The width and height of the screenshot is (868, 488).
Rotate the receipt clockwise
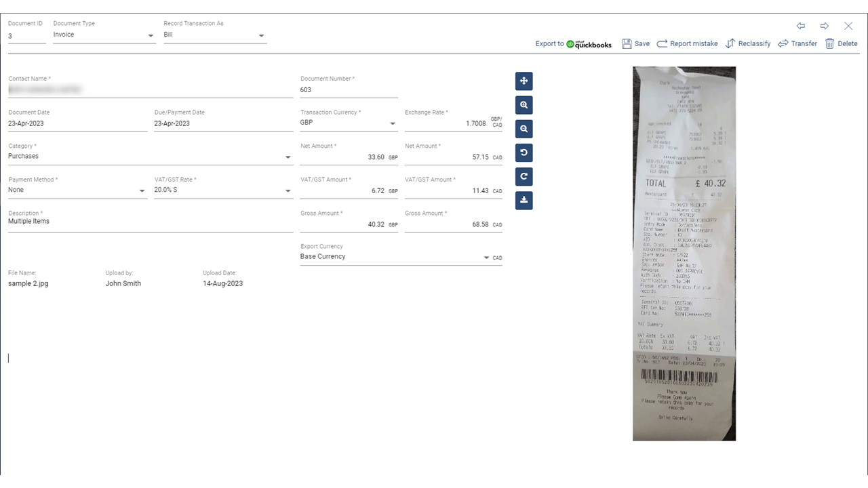[x=524, y=176]
